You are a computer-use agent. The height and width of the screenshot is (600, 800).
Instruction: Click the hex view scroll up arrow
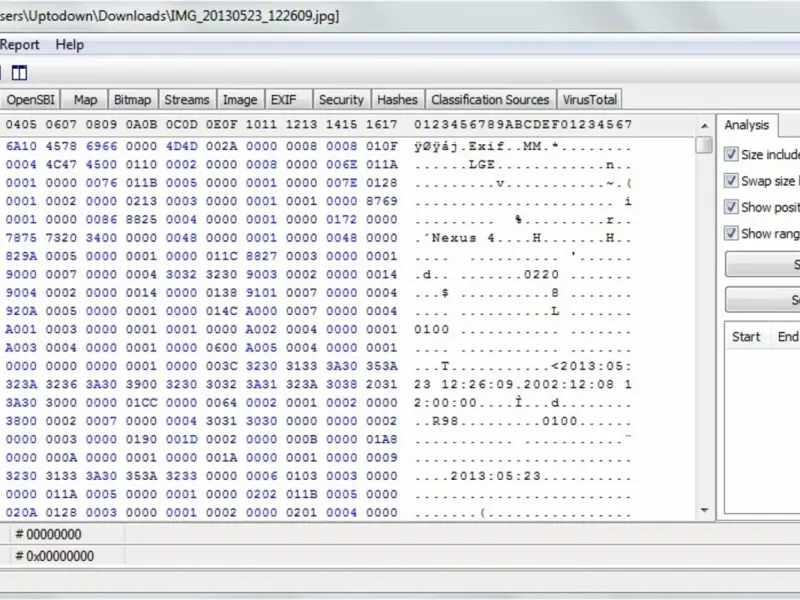705,126
